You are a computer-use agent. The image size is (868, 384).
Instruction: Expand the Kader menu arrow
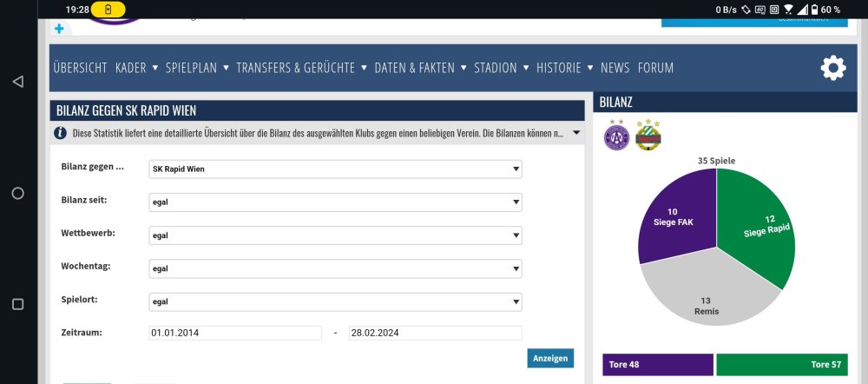click(x=155, y=68)
